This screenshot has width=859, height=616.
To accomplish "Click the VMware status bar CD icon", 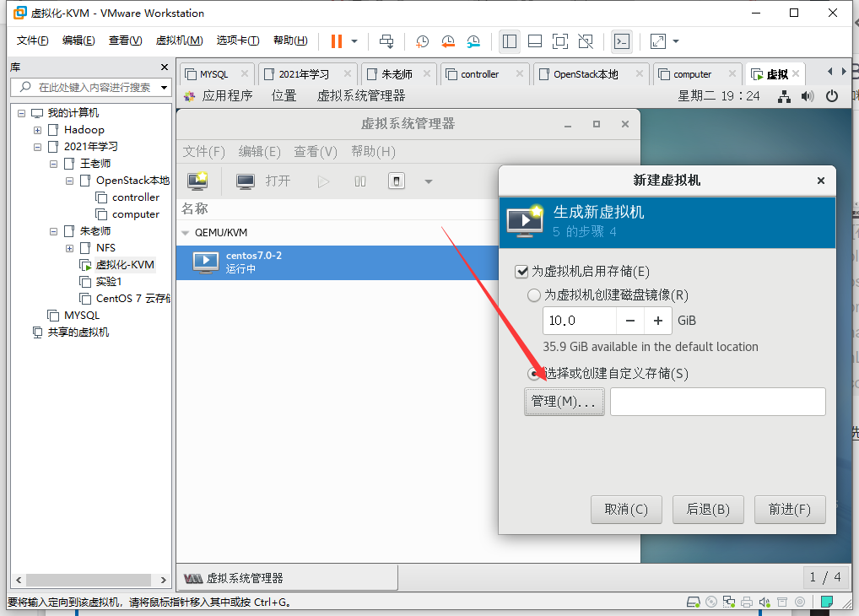I will point(711,602).
